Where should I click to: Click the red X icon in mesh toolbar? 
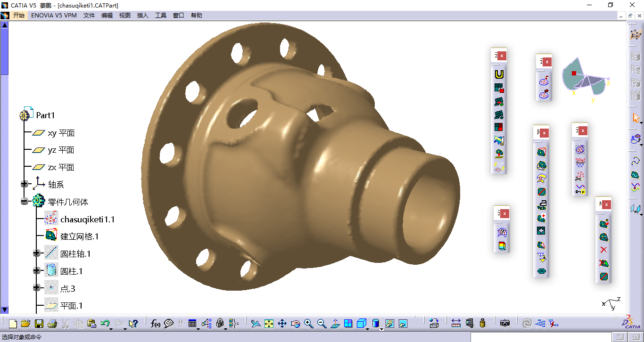coord(603,250)
